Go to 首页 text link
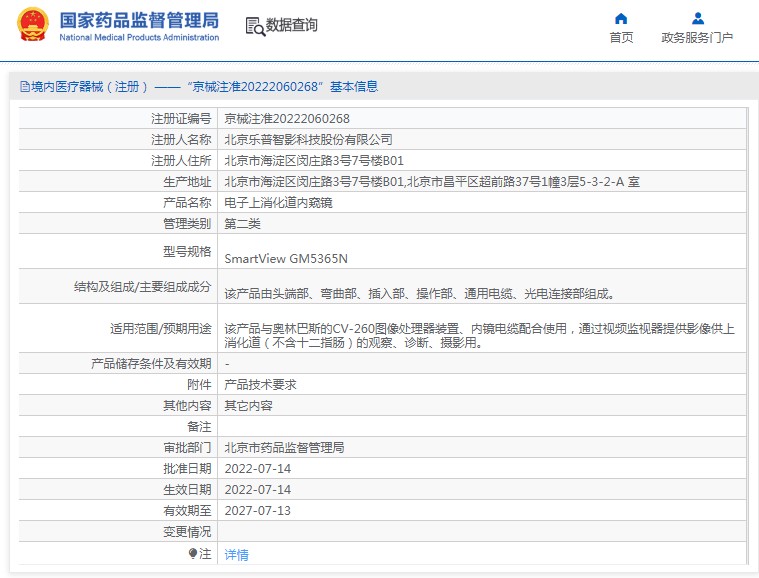This screenshot has height=578, width=759. tap(621, 37)
